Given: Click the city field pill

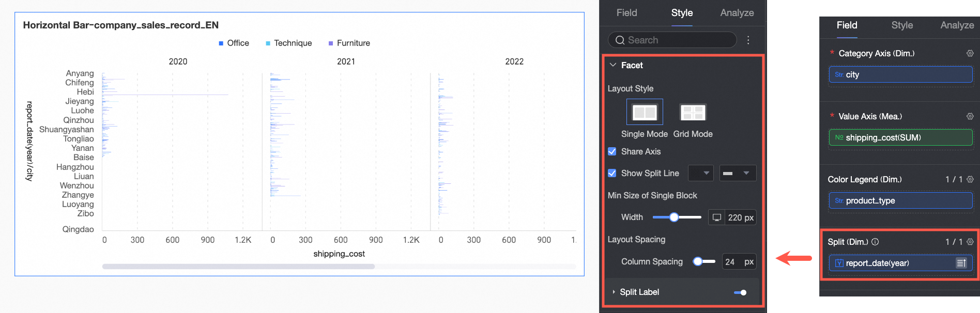Looking at the screenshot, I should pyautogui.click(x=900, y=75).
